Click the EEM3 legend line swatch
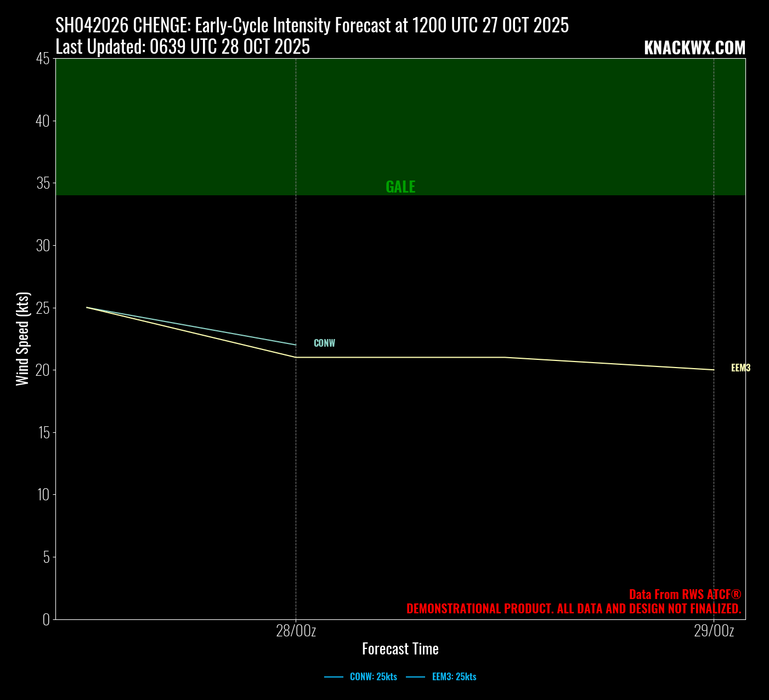The height and width of the screenshot is (700, 769). pyautogui.click(x=415, y=677)
